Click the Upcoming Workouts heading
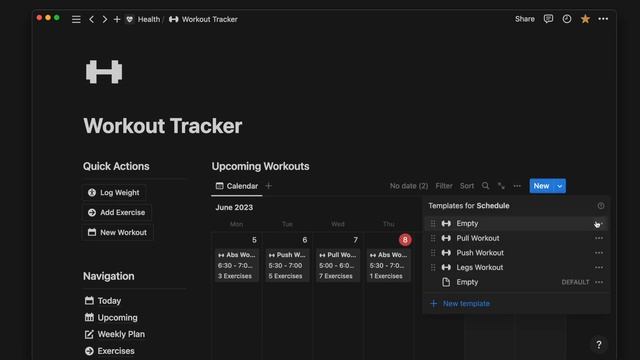 click(x=260, y=167)
